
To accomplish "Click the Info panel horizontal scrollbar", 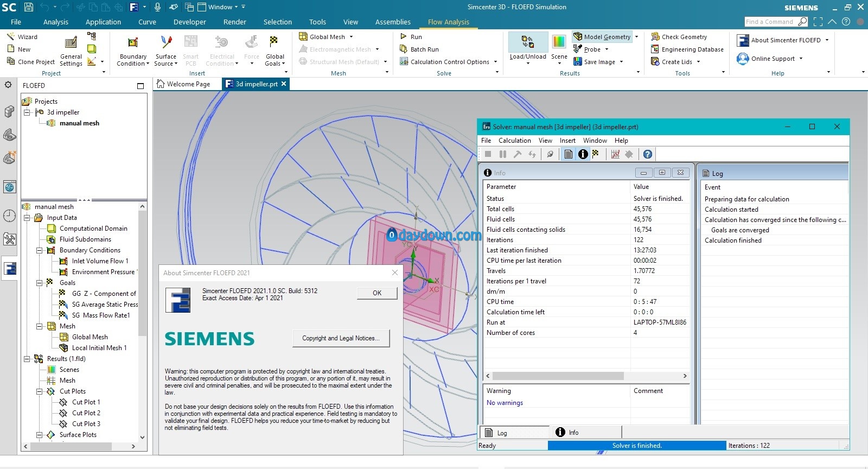I will point(558,376).
